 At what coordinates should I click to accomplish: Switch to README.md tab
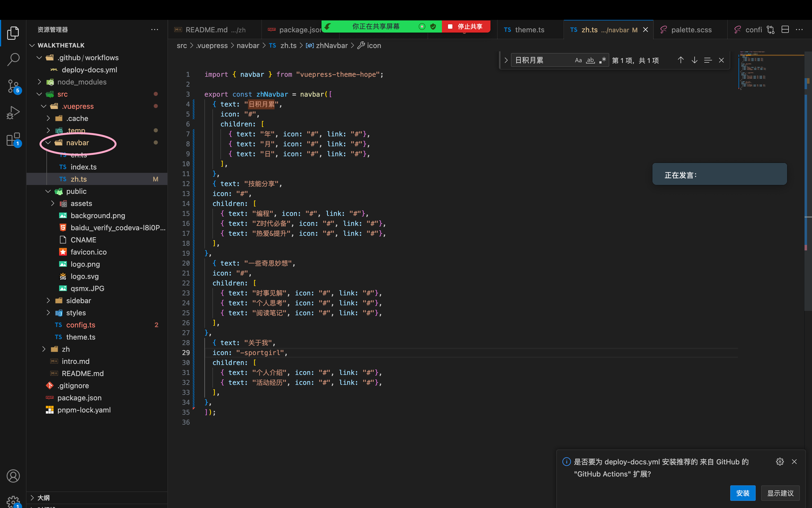coord(214,30)
